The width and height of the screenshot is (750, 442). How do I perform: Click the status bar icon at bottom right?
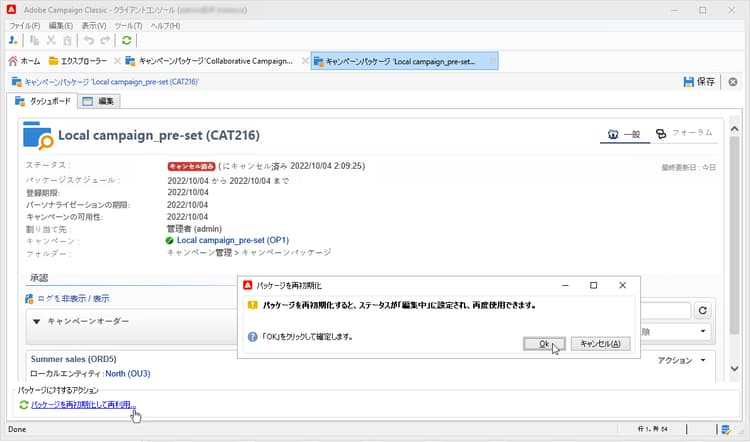click(x=726, y=429)
